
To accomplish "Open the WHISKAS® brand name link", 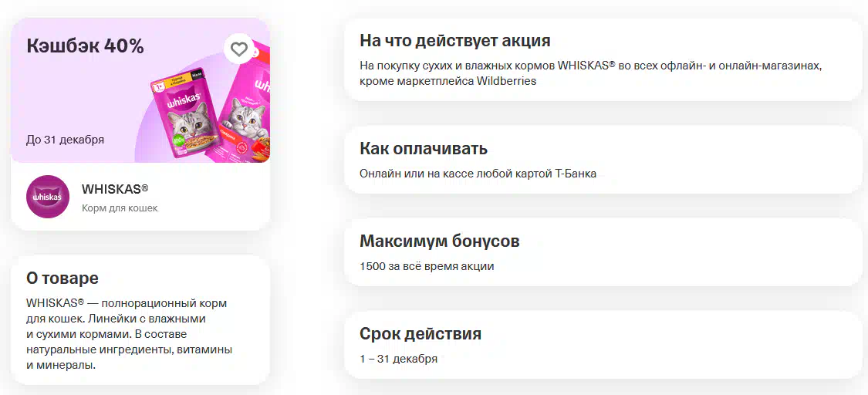I will point(115,189).
